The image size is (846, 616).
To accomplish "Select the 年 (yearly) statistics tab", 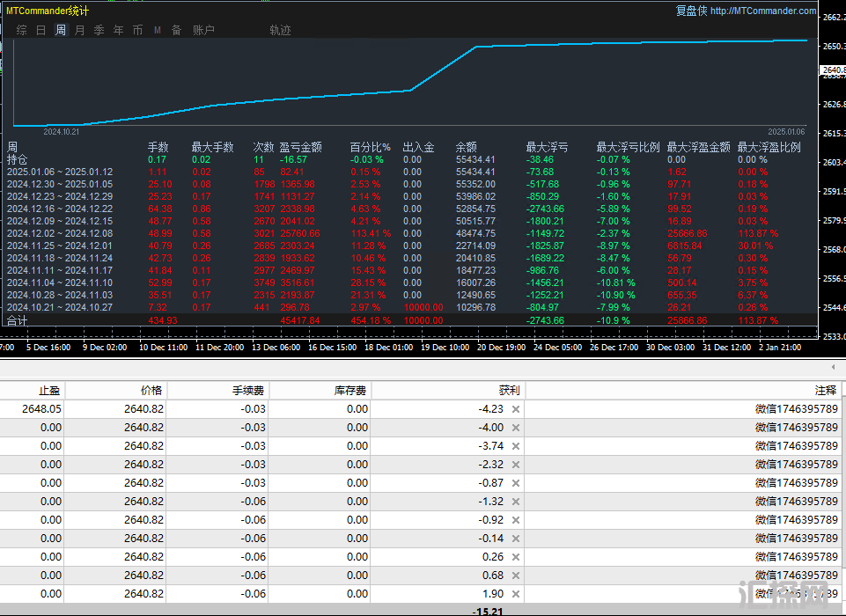I will tap(118, 30).
